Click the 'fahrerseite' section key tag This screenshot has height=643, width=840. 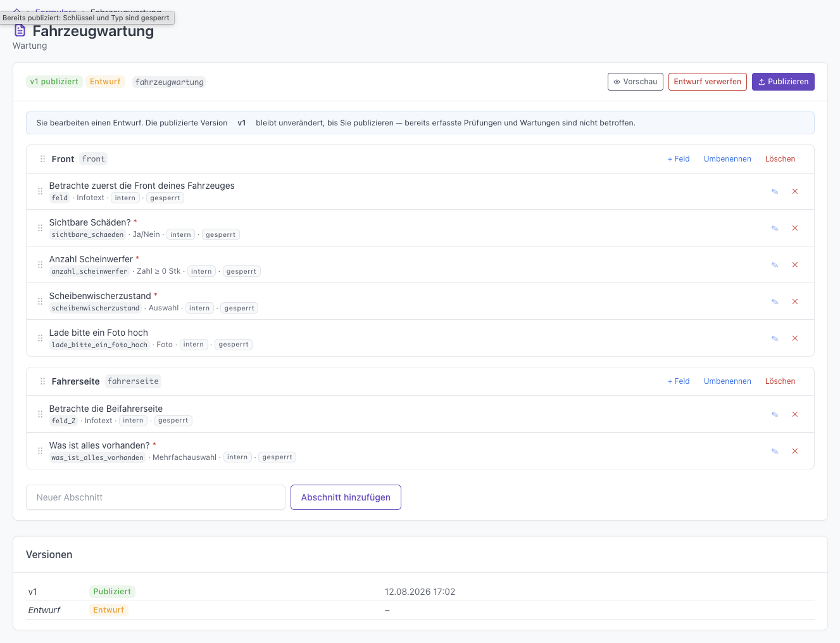point(133,381)
